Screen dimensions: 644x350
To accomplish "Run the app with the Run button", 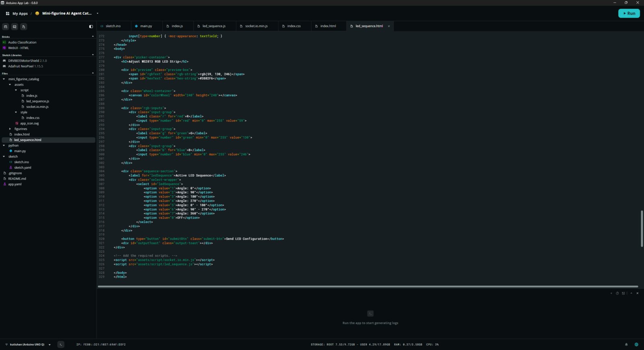I will pyautogui.click(x=629, y=13).
